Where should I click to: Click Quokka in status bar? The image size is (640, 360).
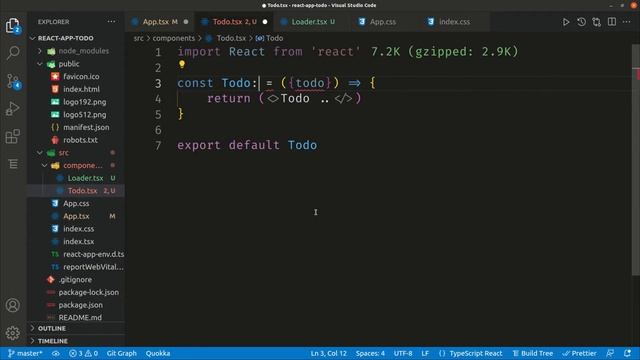pyautogui.click(x=158, y=353)
